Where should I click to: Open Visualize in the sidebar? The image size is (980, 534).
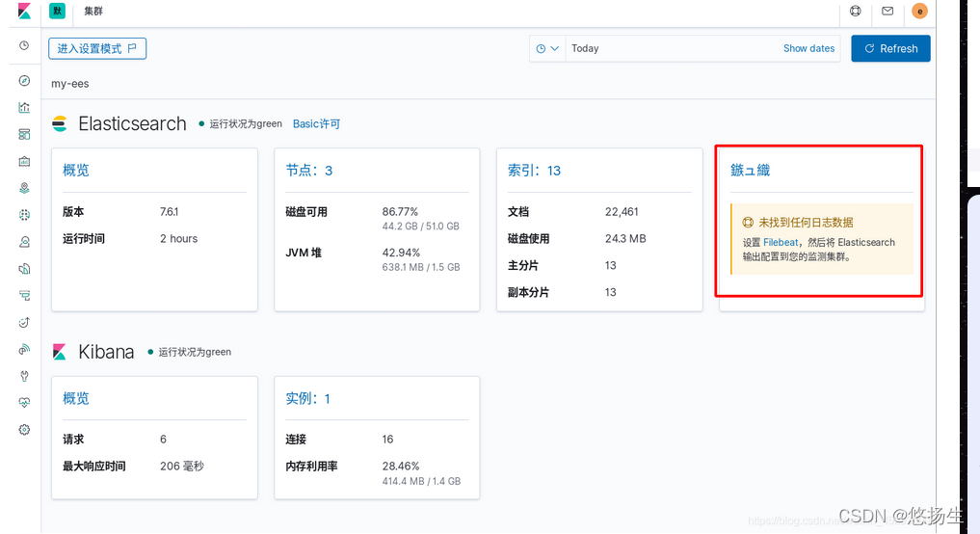click(24, 108)
